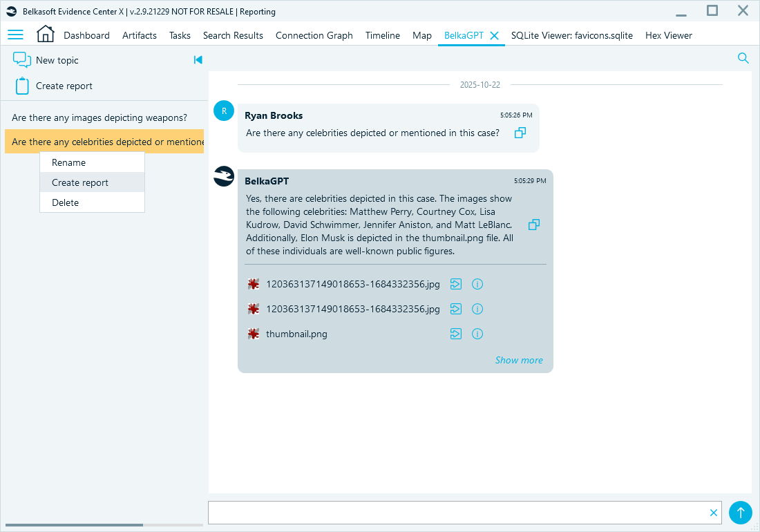
Task: Open the Timeline tab
Action: pos(382,35)
